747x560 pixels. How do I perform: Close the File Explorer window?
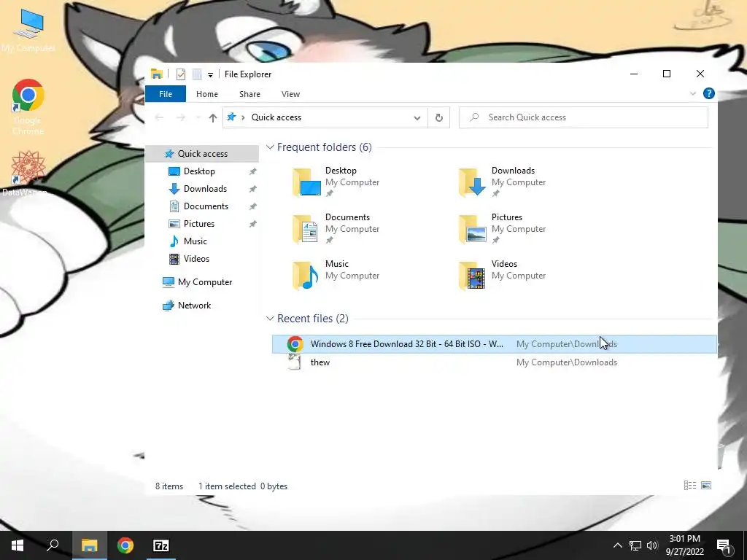700,74
